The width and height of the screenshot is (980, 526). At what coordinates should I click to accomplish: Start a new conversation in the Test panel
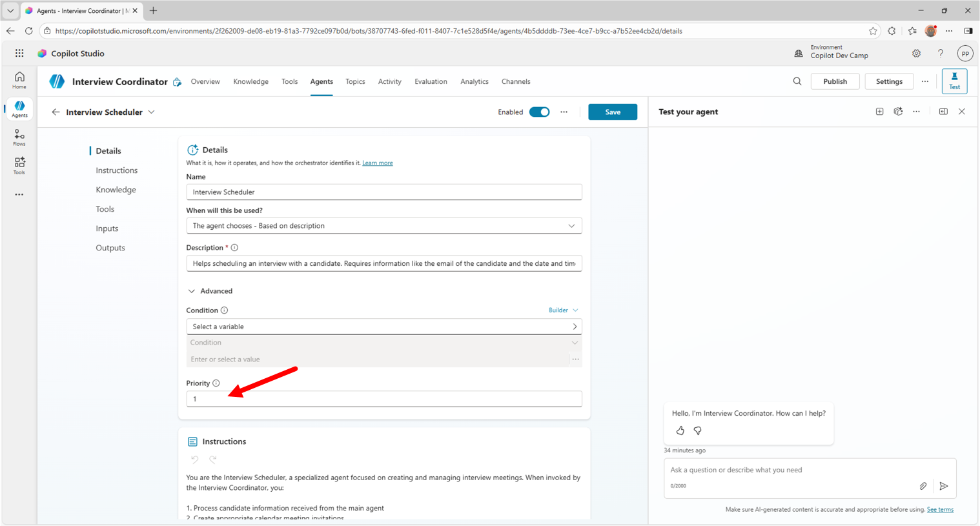[x=879, y=111]
